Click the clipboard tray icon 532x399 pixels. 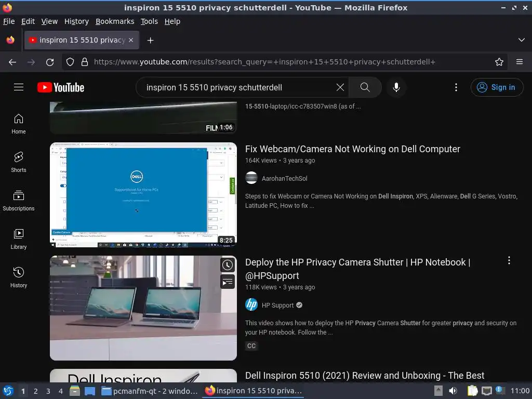[472, 391]
